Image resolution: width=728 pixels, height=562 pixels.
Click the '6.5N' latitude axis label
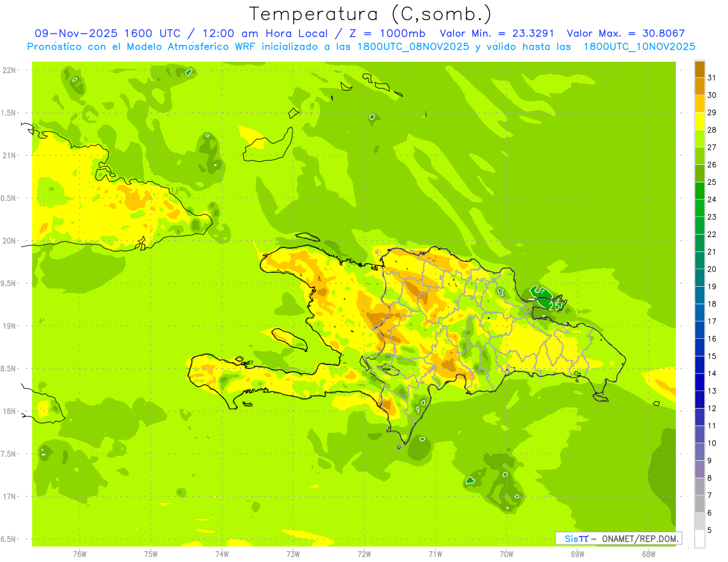(9, 539)
